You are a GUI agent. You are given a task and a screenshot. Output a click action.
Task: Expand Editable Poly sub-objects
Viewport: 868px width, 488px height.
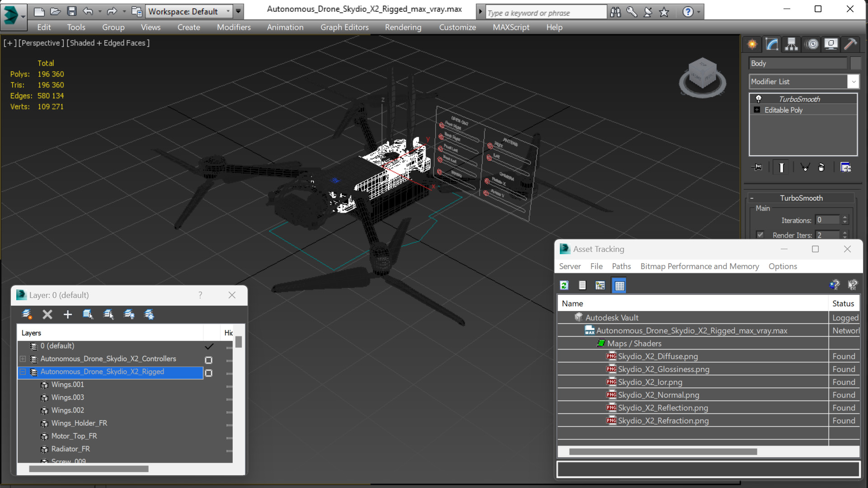click(x=757, y=110)
